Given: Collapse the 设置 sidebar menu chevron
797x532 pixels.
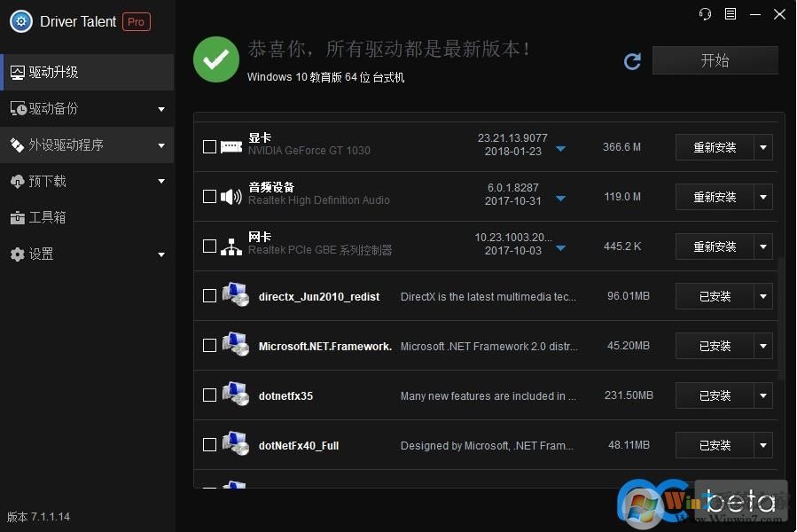Looking at the screenshot, I should (161, 254).
